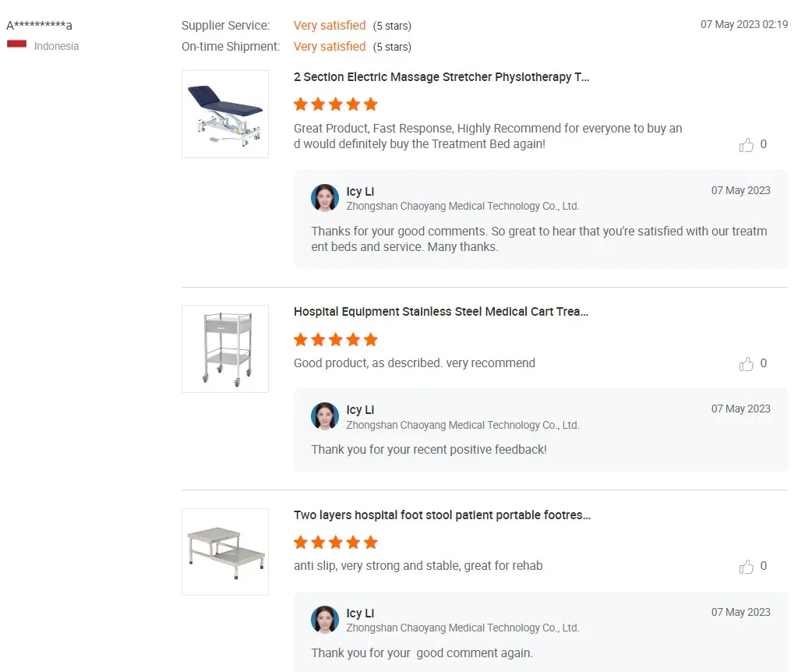Click Icy Li's avatar in the first reply
805x672 pixels.
pyautogui.click(x=325, y=198)
